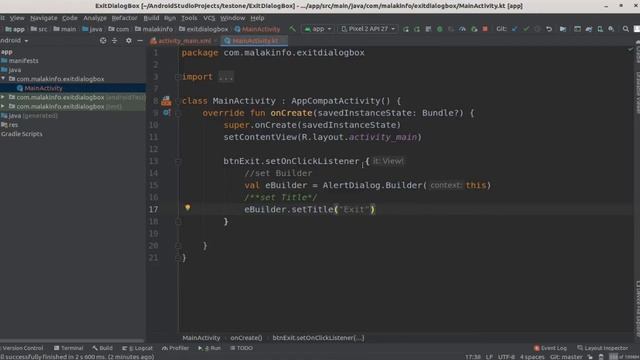Open Project panel settings gear
Image resolution: width=640 pixels, height=360 pixels.
click(129, 40)
